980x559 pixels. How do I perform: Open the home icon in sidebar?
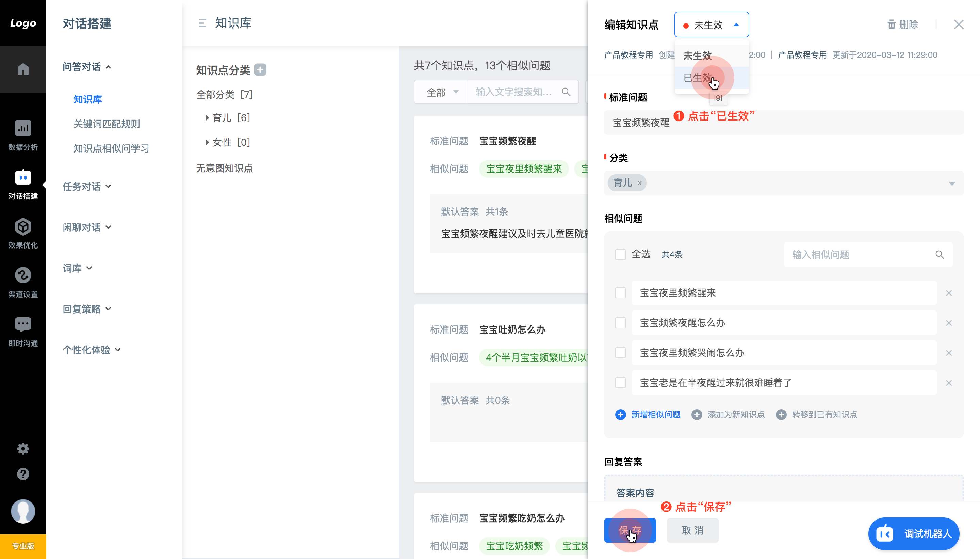(x=23, y=69)
